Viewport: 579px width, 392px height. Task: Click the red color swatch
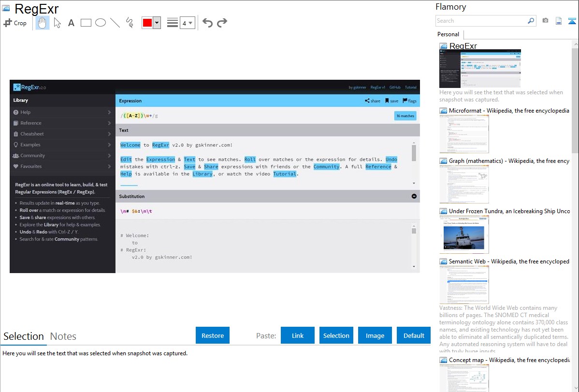(x=147, y=23)
